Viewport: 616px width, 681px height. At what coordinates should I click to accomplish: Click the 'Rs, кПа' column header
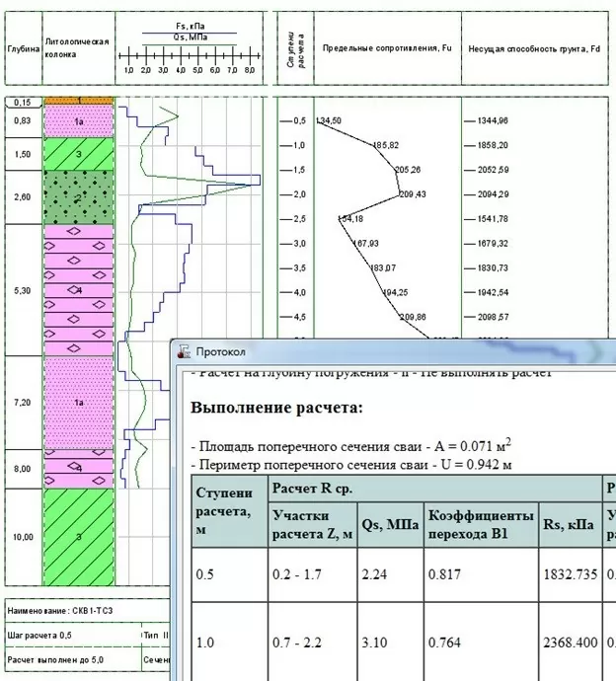pos(570,525)
